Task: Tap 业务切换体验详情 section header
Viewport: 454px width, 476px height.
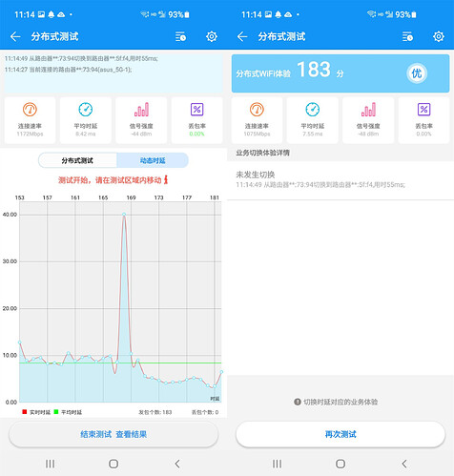Action: click(x=262, y=153)
